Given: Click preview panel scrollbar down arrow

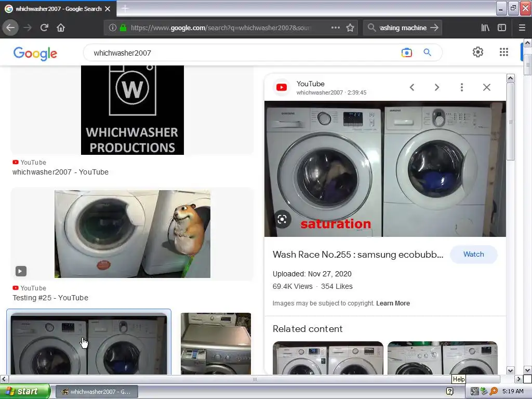Looking at the screenshot, I should 510,370.
